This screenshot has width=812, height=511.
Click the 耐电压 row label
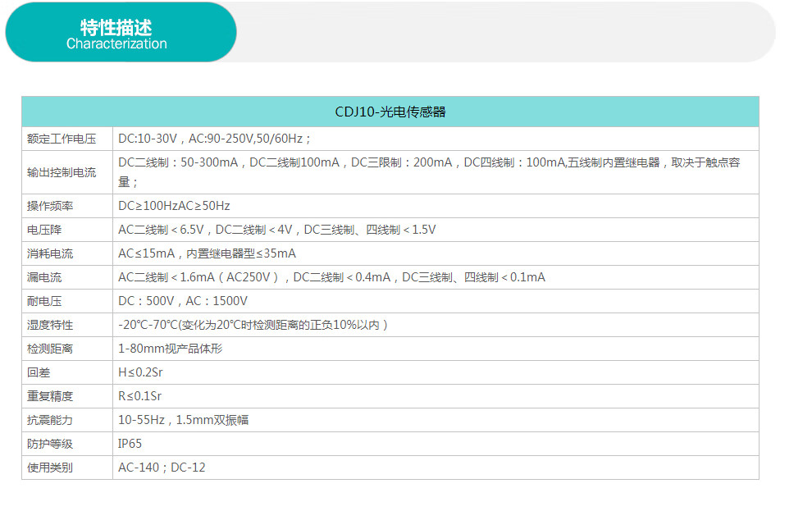pos(44,301)
